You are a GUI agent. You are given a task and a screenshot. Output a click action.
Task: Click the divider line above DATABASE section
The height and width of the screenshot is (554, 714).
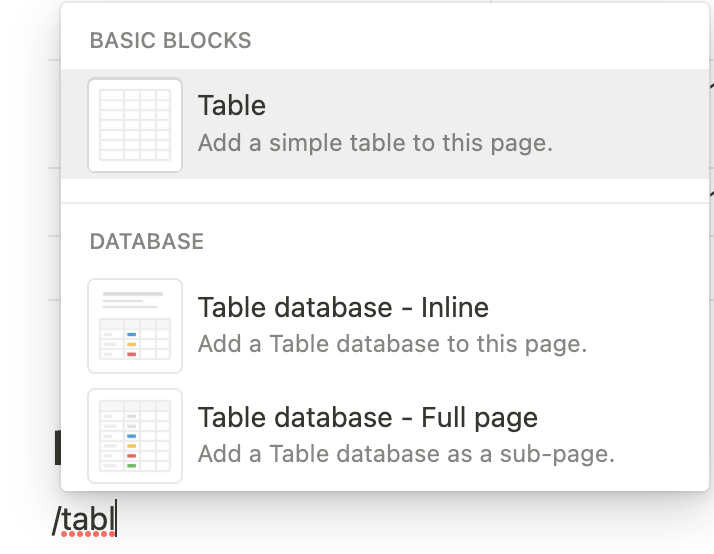tap(385, 203)
